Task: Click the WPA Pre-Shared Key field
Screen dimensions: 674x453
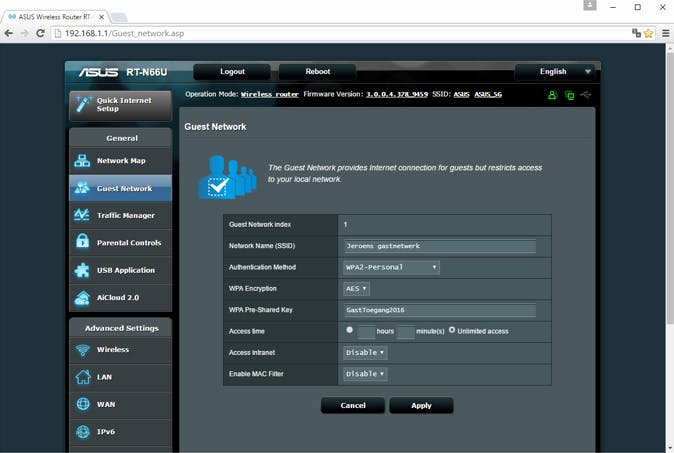Action: point(440,310)
